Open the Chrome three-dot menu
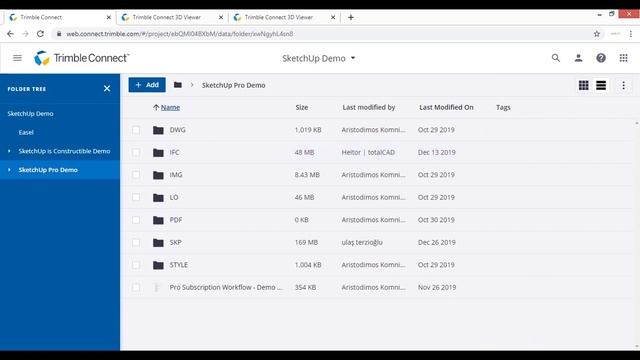Image resolution: width=640 pixels, height=360 pixels. [x=631, y=34]
